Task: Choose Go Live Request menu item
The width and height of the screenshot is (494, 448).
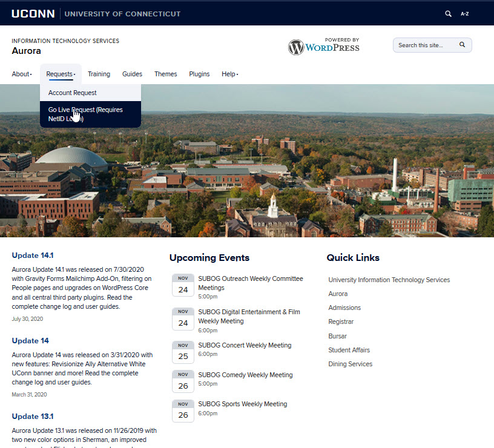Action: coord(85,114)
